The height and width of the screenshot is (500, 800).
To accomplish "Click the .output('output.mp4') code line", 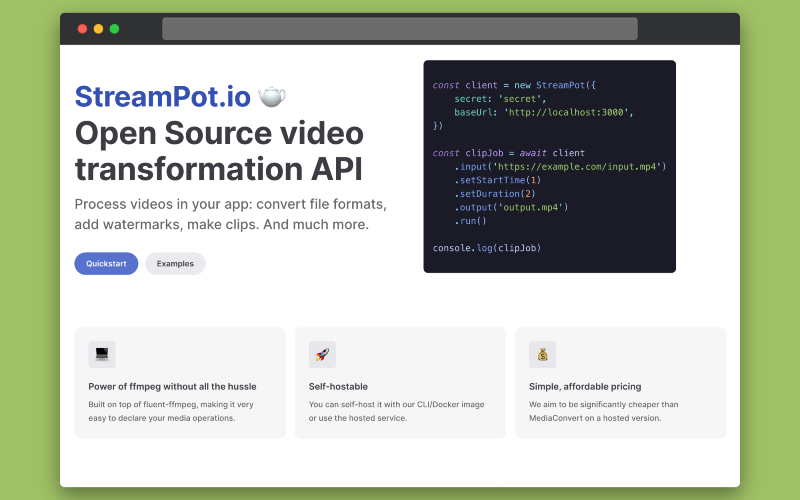I will pyautogui.click(x=511, y=207).
